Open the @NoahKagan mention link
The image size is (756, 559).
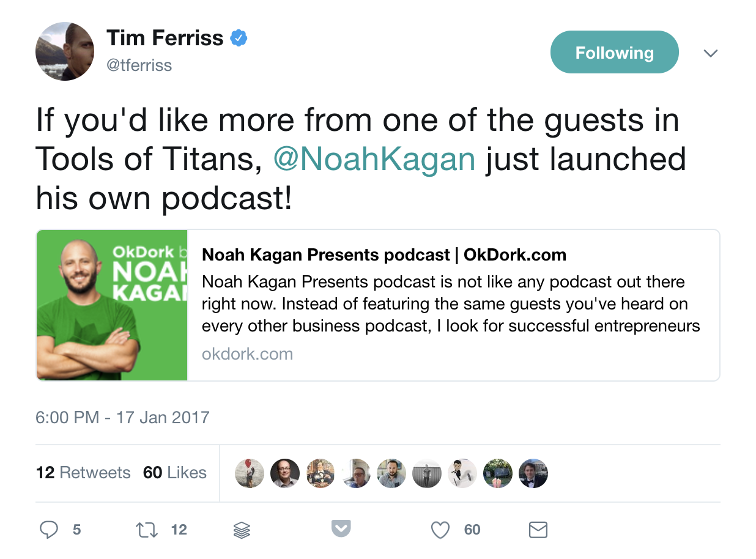point(374,160)
